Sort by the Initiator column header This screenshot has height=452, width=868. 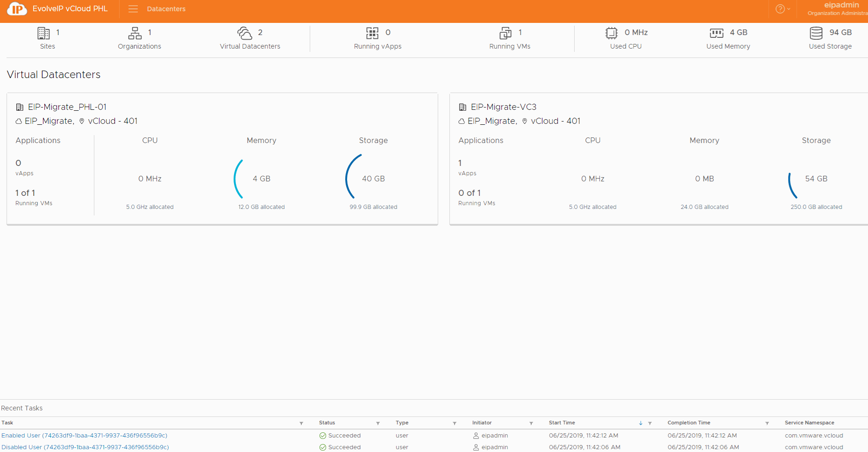[x=482, y=423]
